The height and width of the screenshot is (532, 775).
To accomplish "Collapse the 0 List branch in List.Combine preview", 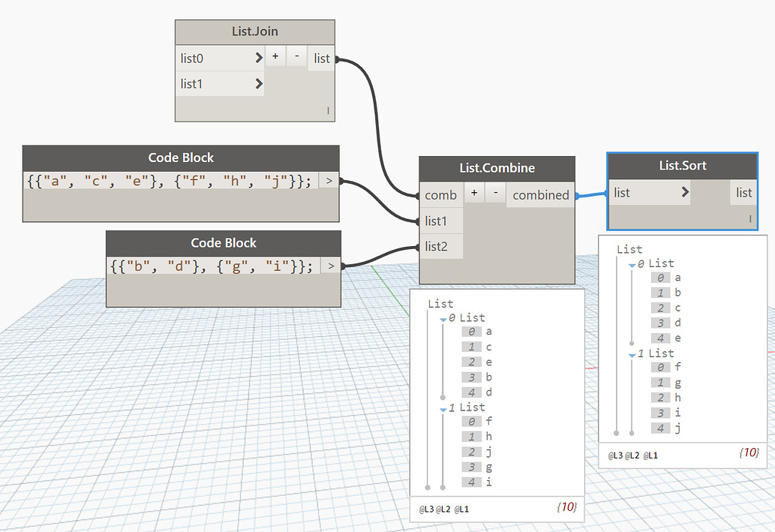I will tap(443, 317).
